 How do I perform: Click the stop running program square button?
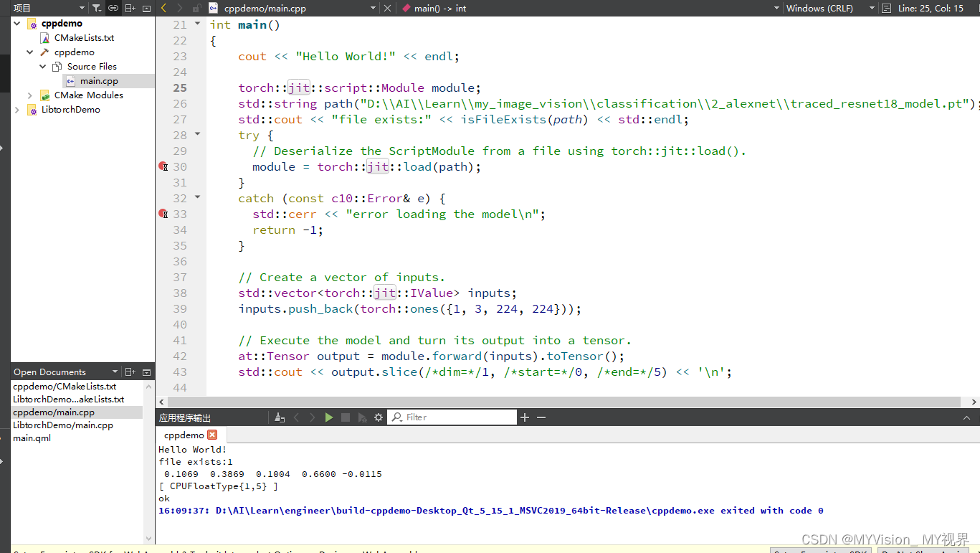coord(346,417)
